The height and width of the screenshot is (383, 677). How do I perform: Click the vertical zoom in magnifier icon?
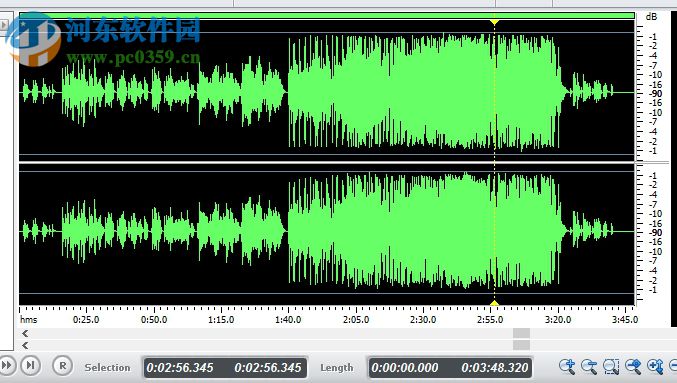coord(655,367)
